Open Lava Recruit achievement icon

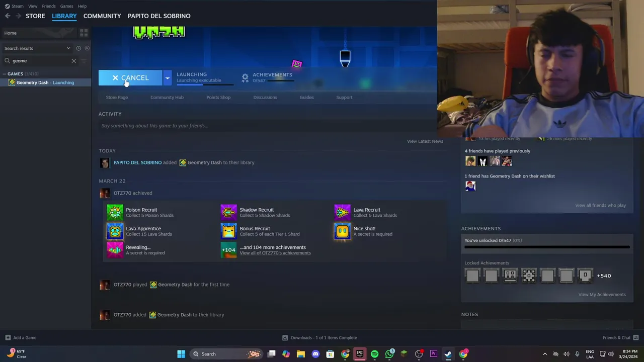pos(342,212)
